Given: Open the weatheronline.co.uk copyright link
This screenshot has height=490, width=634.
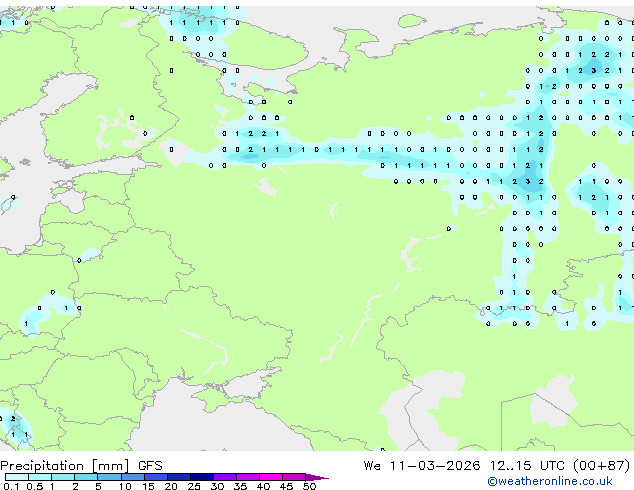Looking at the screenshot, I should 550,481.
